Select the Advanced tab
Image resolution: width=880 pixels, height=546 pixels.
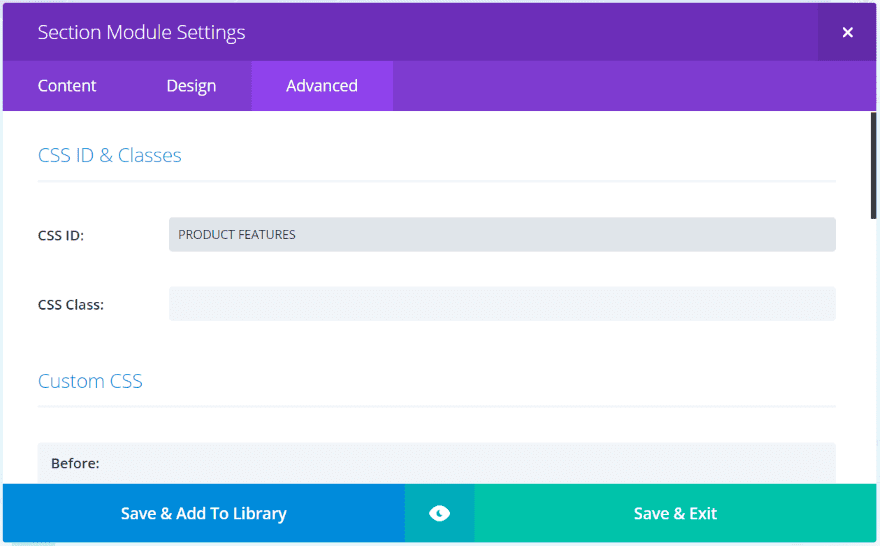coord(322,86)
